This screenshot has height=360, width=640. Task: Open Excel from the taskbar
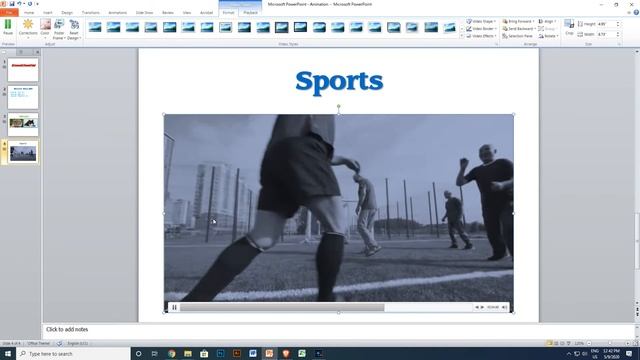click(x=302, y=353)
